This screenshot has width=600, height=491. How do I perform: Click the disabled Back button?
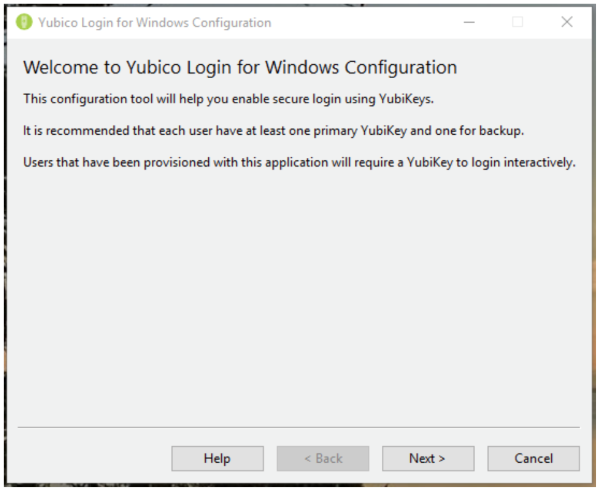pos(323,458)
